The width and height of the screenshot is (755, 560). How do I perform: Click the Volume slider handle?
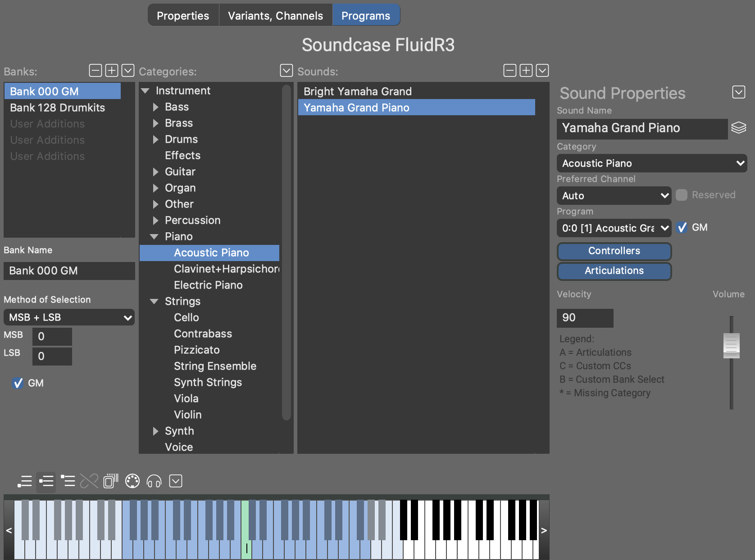point(731,346)
